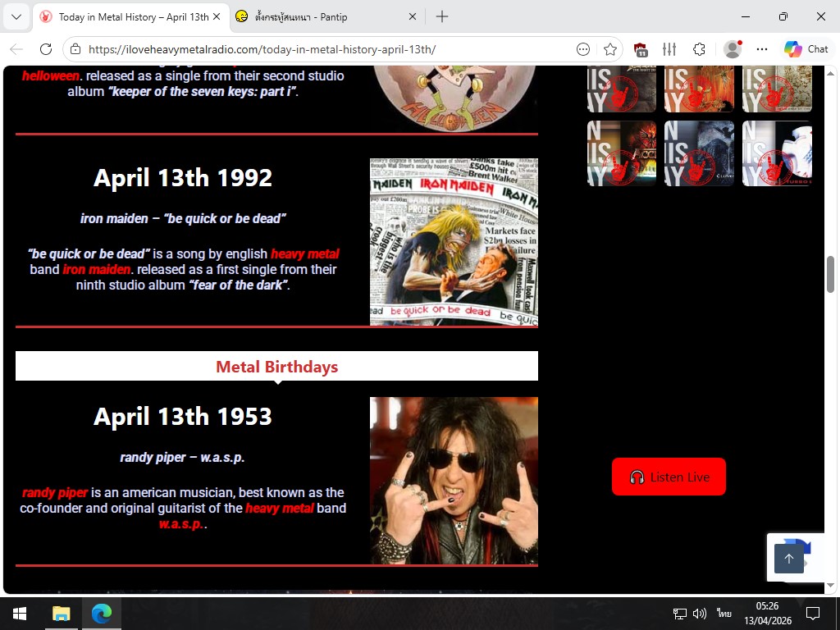
Task: Open the volume tray icon
Action: coord(699,614)
